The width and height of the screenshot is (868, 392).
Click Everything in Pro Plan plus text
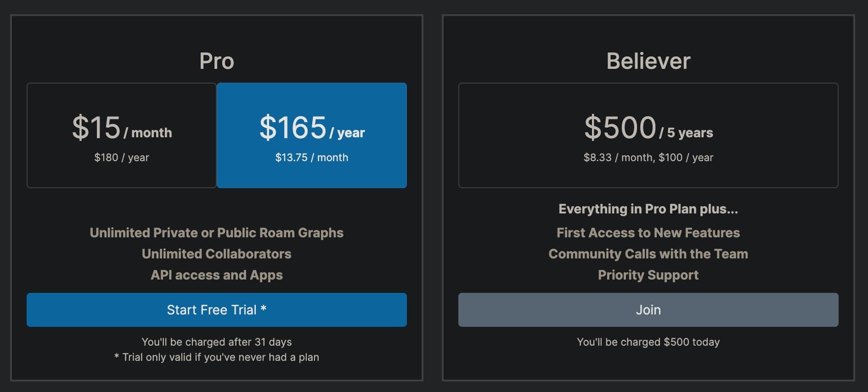tap(648, 209)
